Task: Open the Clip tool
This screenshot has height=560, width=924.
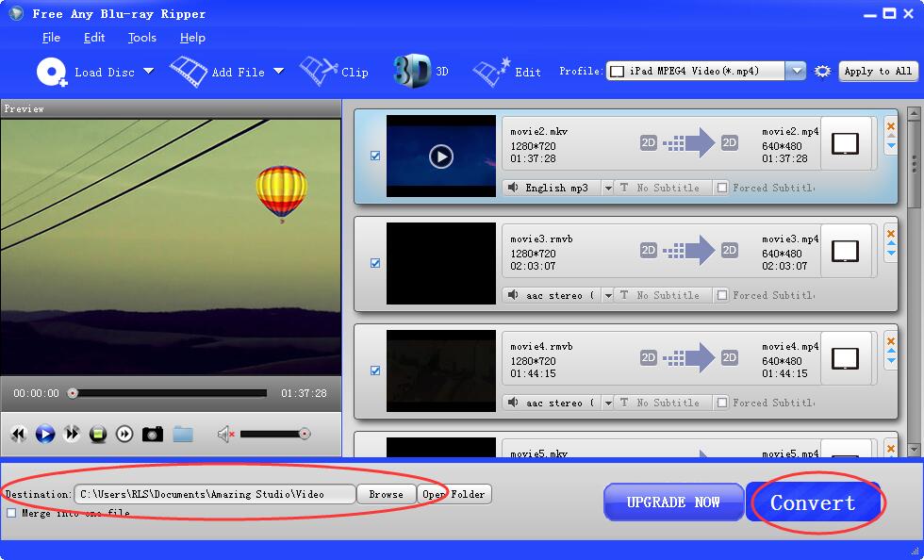Action: click(x=334, y=72)
